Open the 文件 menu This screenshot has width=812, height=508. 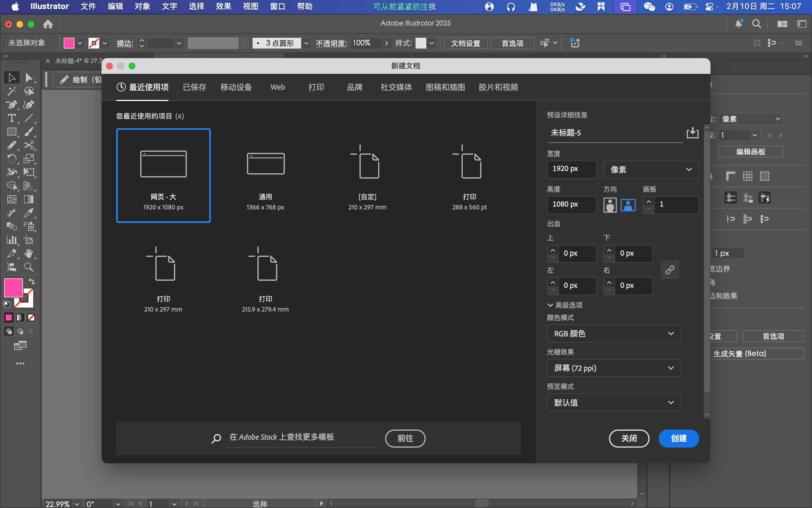tap(88, 6)
